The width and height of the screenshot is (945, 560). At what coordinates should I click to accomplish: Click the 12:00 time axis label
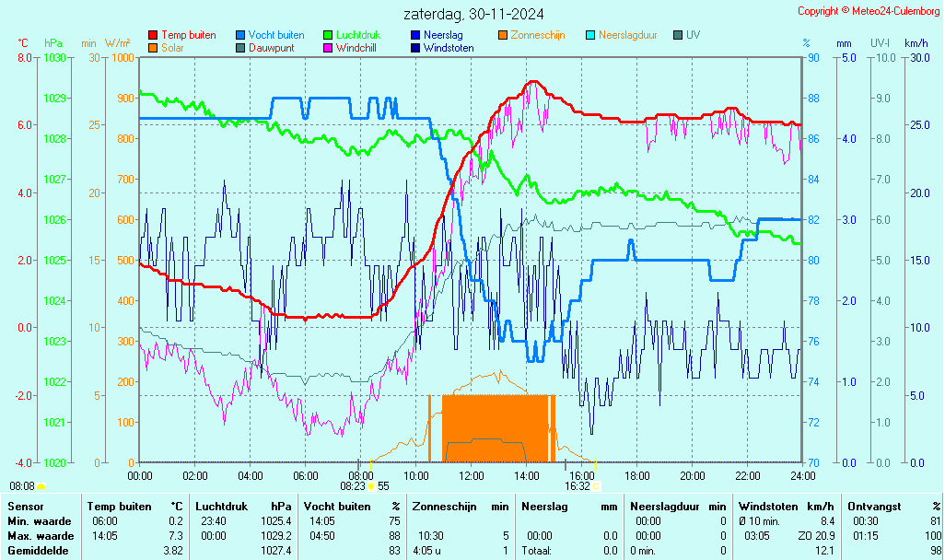472,475
